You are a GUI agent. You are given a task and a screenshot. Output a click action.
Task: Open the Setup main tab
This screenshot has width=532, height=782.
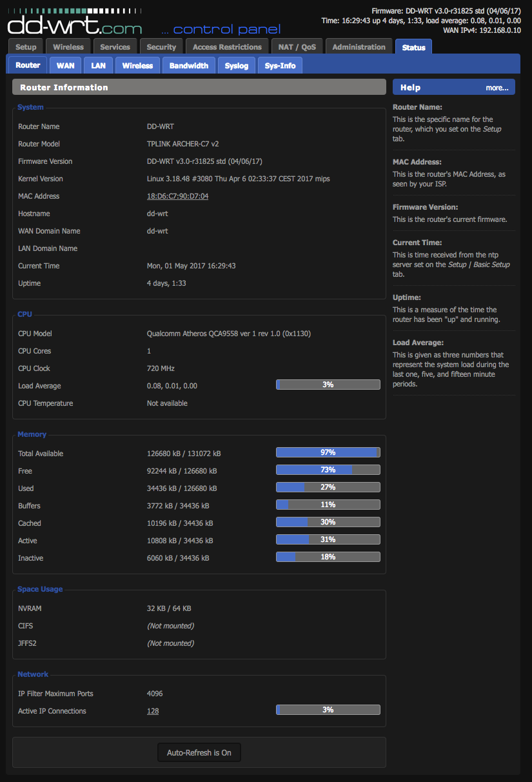click(x=26, y=46)
